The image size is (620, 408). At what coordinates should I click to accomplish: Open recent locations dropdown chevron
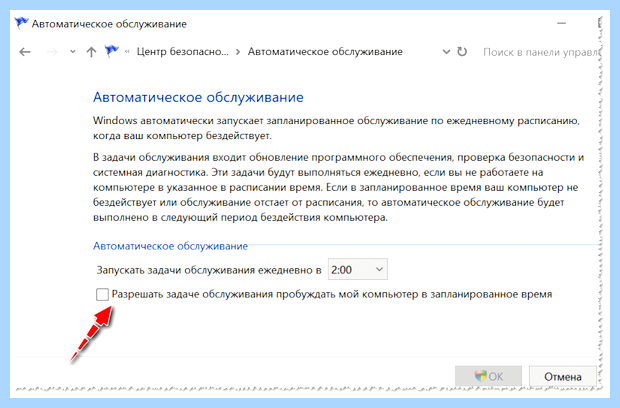(x=72, y=52)
